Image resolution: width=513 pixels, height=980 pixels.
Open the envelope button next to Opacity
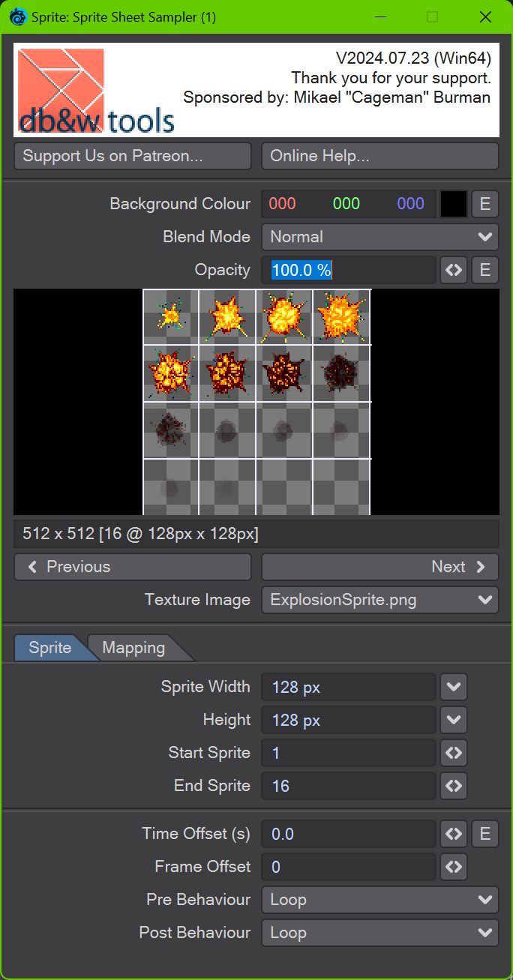click(485, 270)
